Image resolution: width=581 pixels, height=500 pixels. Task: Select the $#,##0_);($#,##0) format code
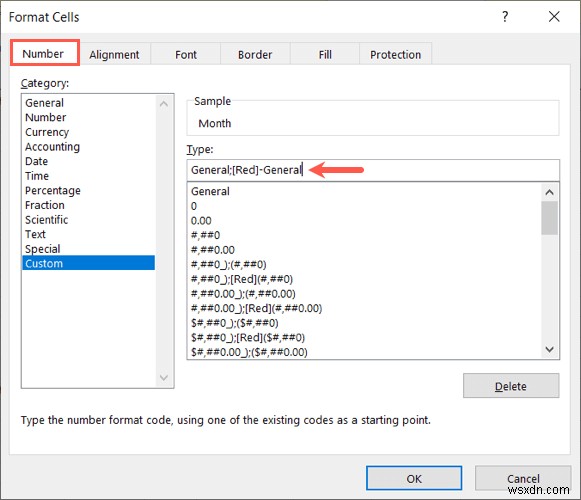click(364, 323)
